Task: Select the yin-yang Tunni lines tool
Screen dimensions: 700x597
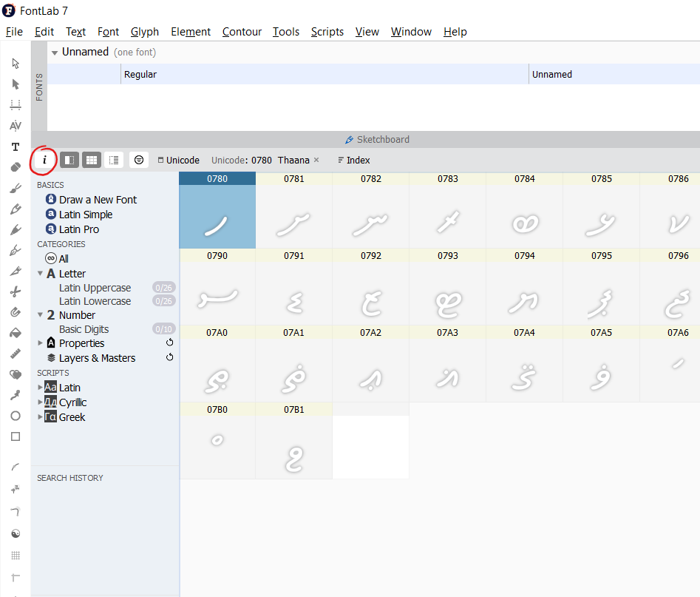Action: pyautogui.click(x=16, y=533)
